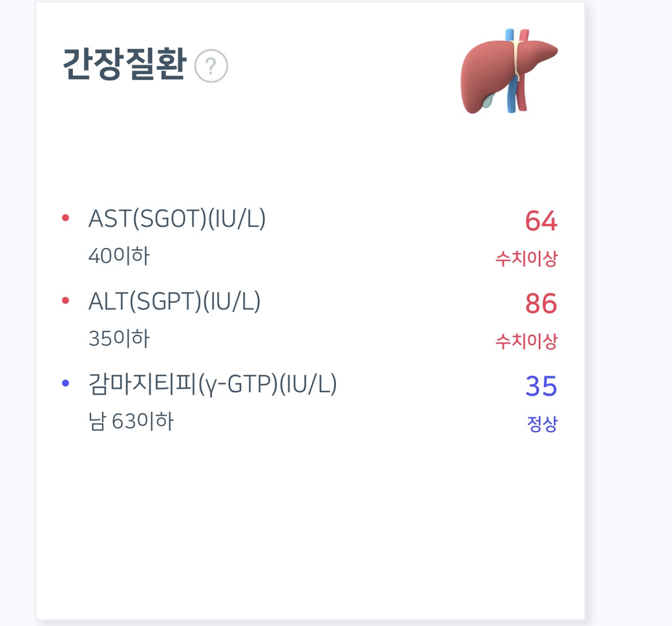Click the blue 정상 status label

541,424
